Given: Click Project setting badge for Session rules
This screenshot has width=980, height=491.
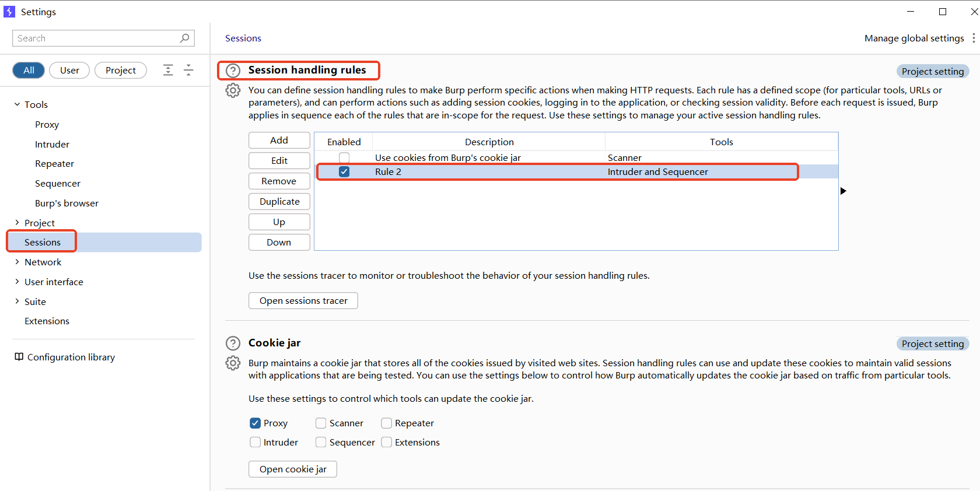Looking at the screenshot, I should [933, 71].
